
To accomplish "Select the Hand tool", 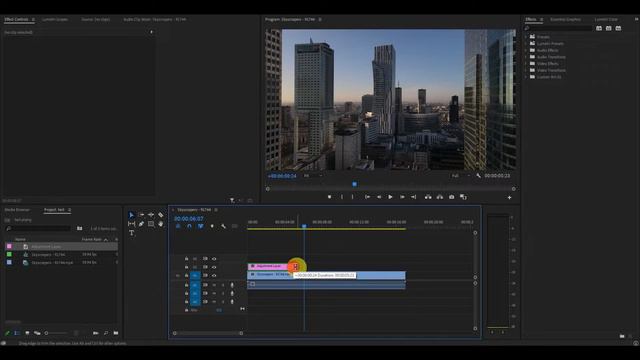I will pos(161,224).
